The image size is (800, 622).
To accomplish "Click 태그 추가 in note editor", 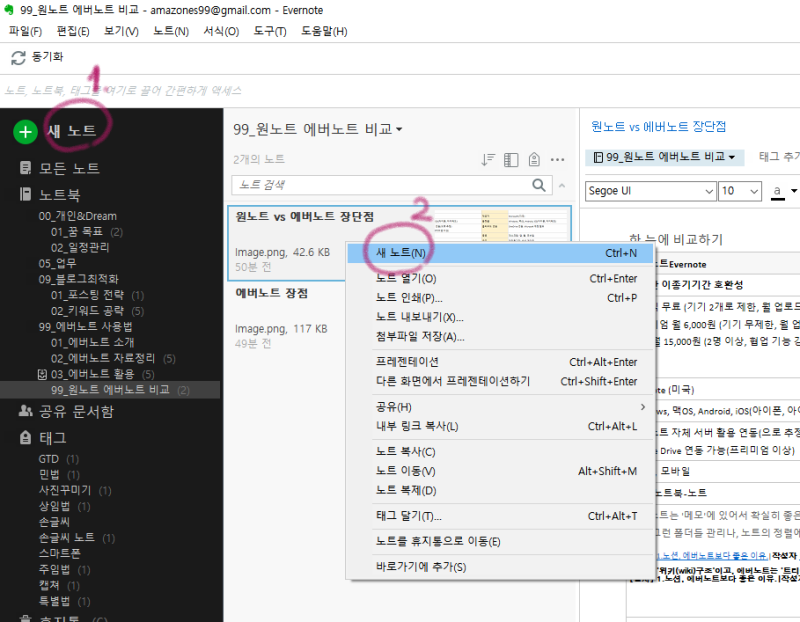I will click(779, 157).
